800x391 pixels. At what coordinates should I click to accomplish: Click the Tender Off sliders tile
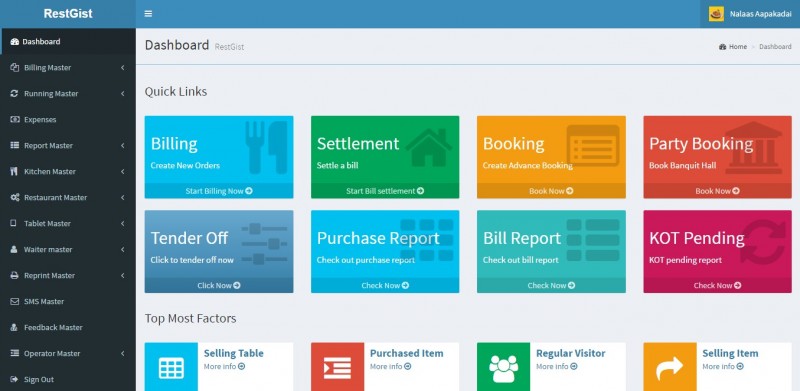[x=219, y=252]
